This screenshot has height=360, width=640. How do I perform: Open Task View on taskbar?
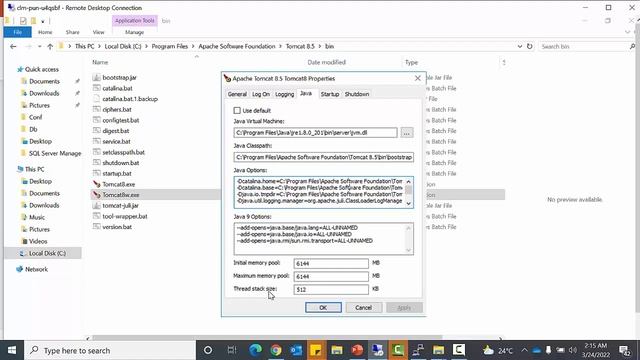point(232,350)
